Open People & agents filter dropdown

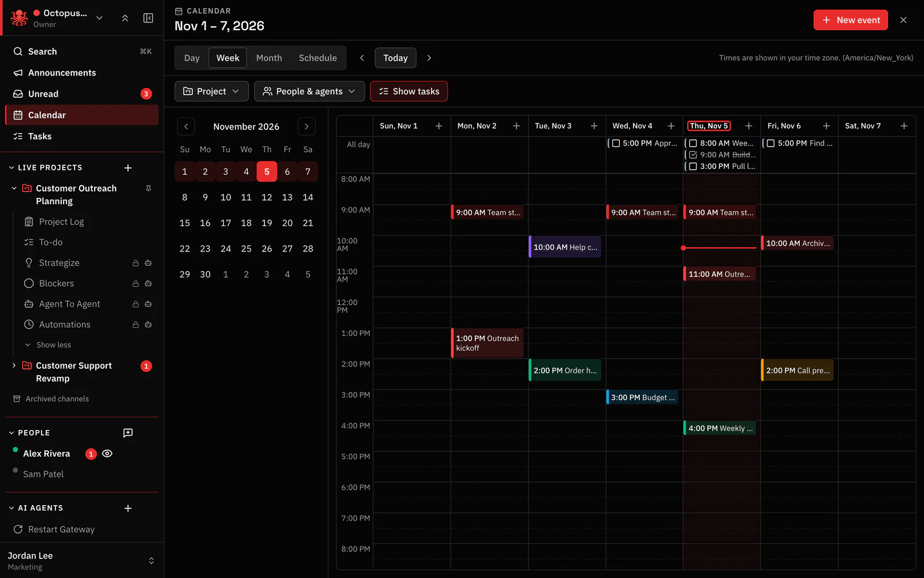tap(309, 91)
